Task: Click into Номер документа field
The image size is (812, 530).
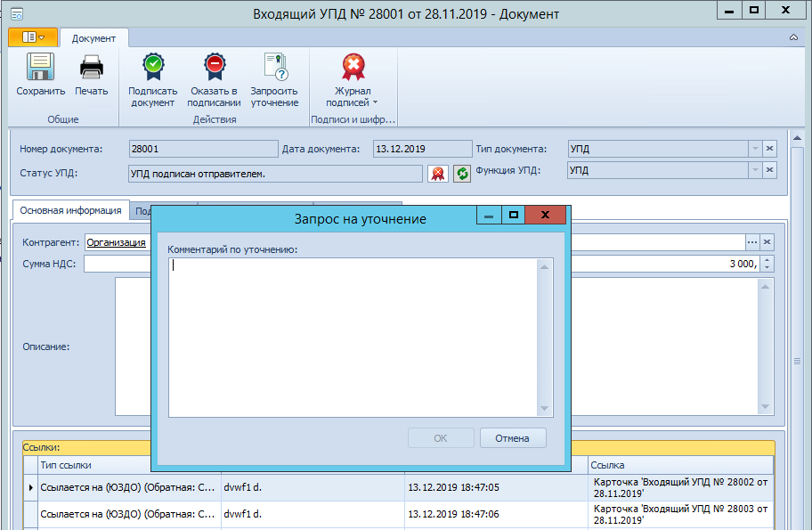Action: 204,149
